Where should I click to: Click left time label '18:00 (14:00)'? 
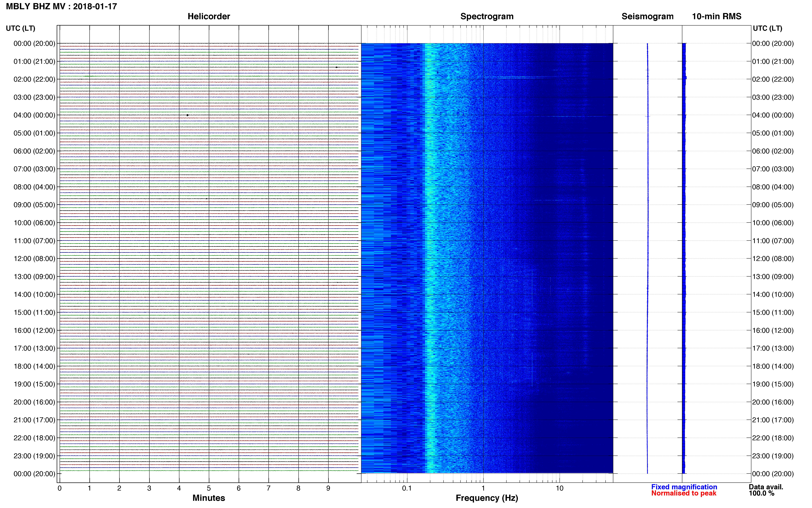pos(34,366)
